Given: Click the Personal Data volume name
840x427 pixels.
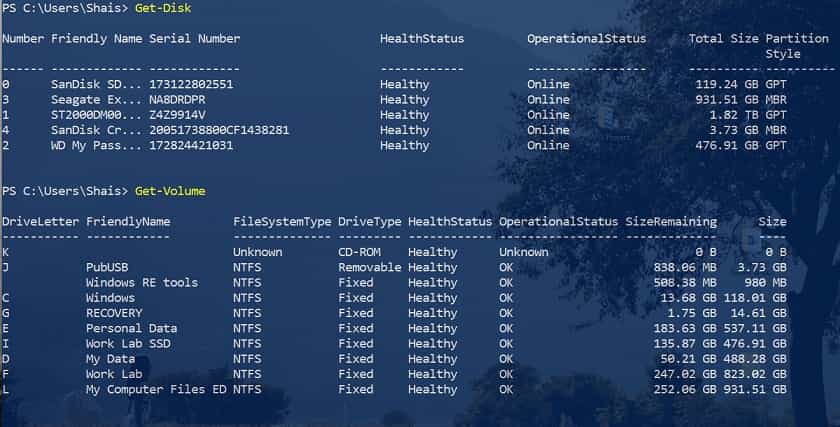Looking at the screenshot, I should [131, 328].
